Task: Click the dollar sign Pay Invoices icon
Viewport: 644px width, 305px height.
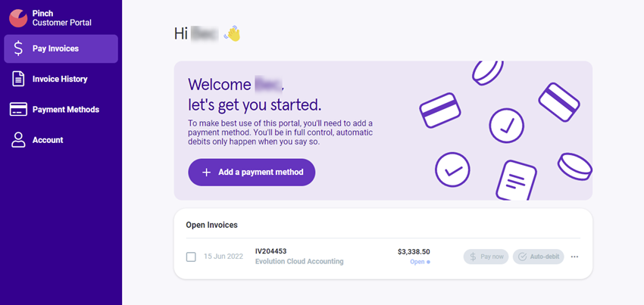Action: pyautogui.click(x=18, y=48)
